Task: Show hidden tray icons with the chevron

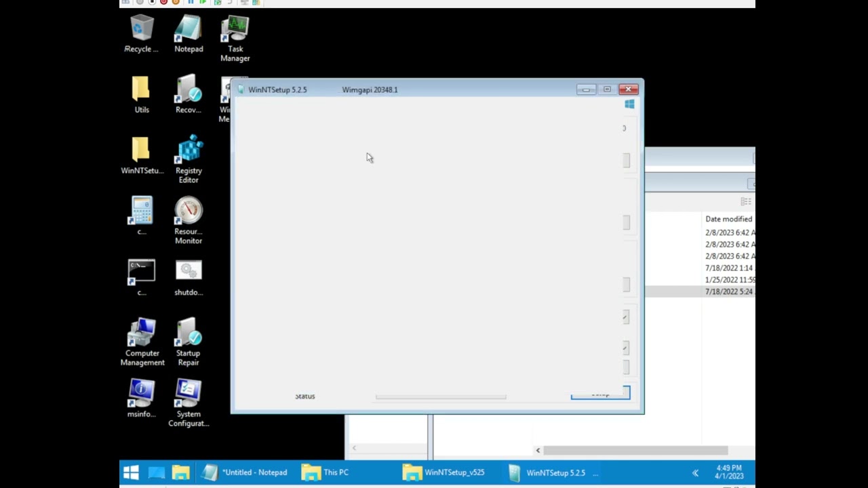Action: click(695, 473)
